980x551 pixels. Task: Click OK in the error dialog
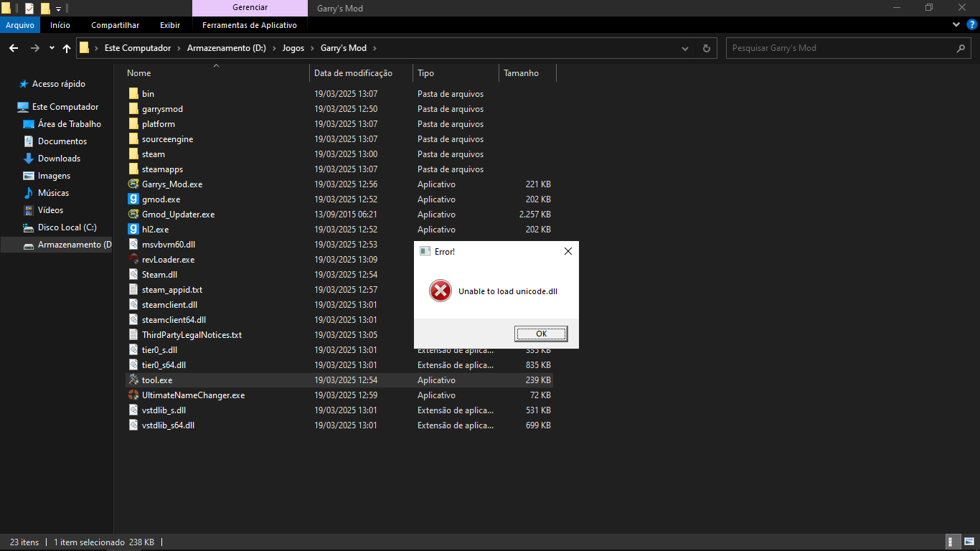click(x=541, y=334)
